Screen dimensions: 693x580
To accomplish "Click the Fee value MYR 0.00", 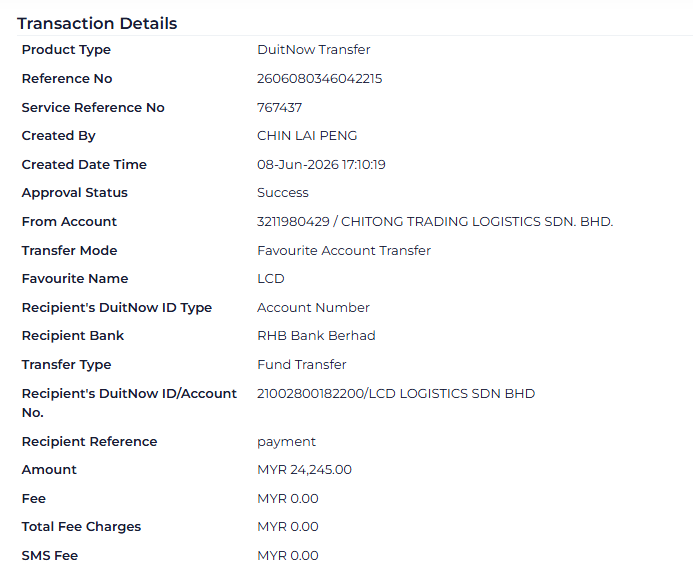I will (x=288, y=499).
